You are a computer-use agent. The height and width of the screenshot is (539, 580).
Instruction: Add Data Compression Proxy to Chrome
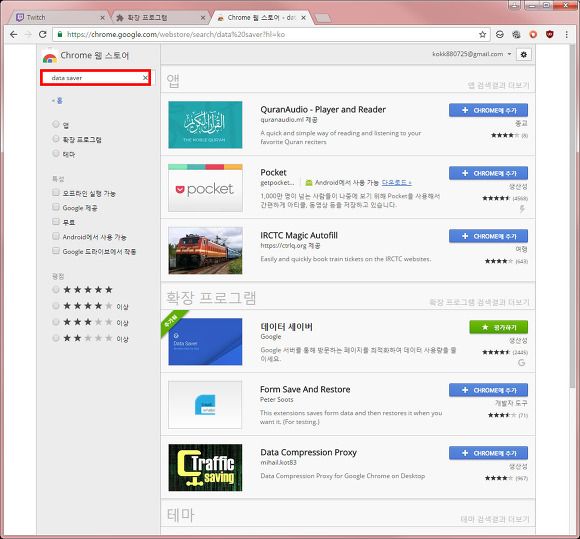tap(488, 453)
